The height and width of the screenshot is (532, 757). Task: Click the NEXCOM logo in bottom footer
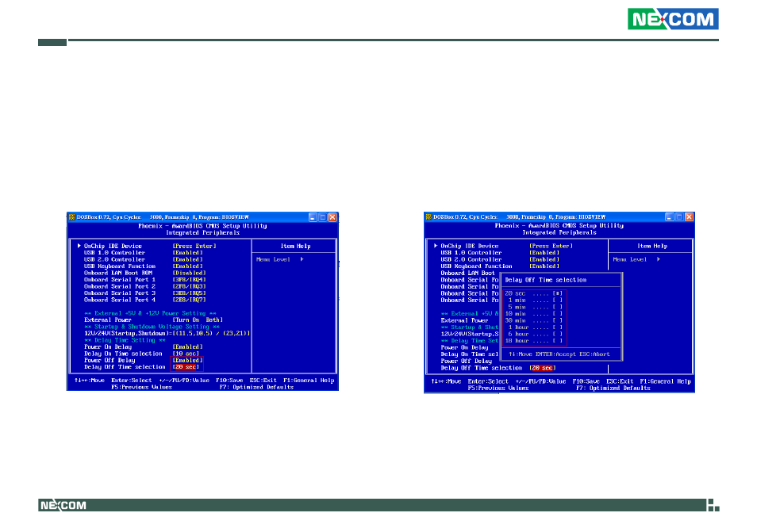coord(63,505)
